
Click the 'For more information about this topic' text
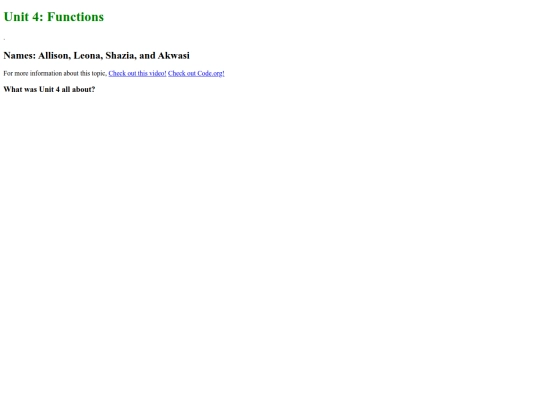pyautogui.click(x=55, y=73)
